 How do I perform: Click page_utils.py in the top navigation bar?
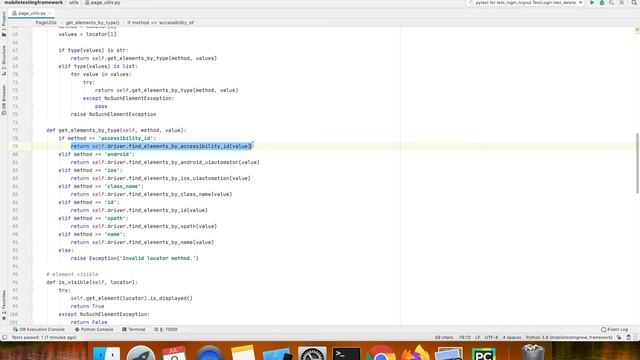pyautogui.click(x=102, y=3)
